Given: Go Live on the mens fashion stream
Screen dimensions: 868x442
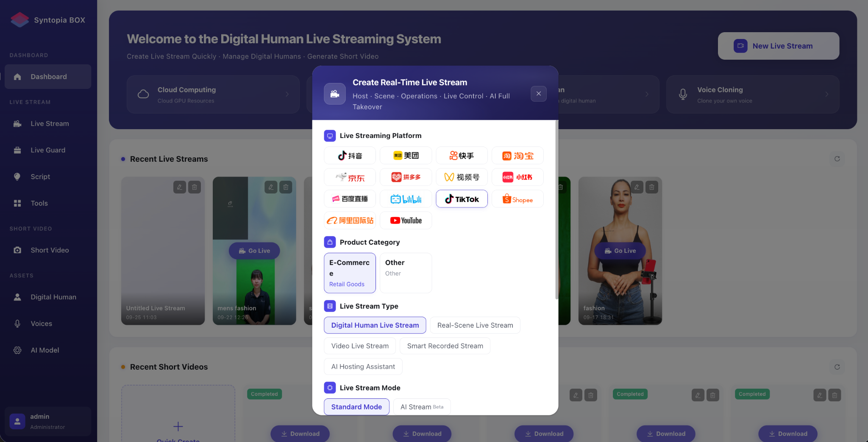Looking at the screenshot, I should (x=254, y=251).
